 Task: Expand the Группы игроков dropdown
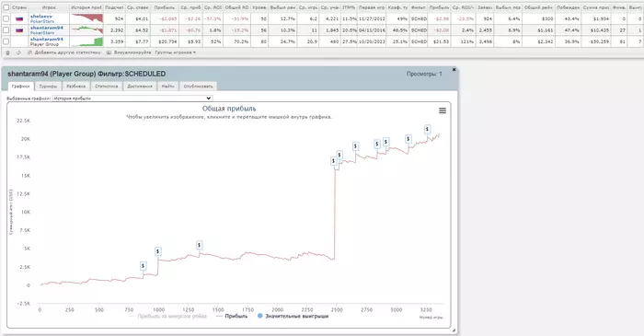tap(176, 52)
